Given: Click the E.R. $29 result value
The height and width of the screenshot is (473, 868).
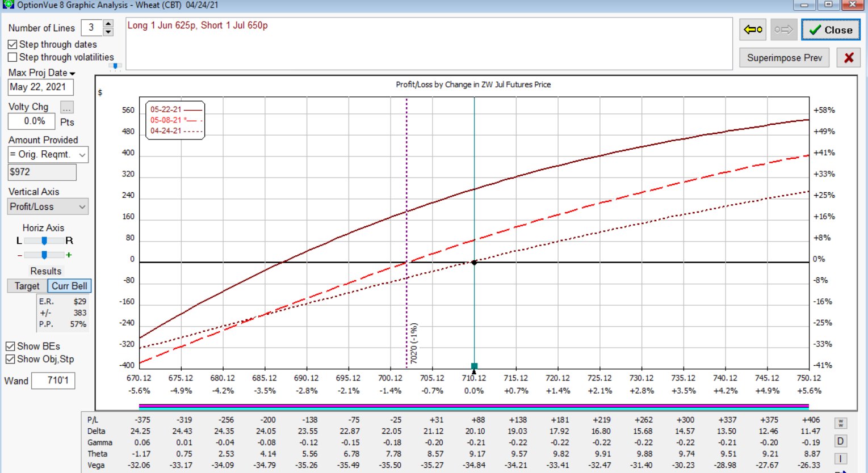Looking at the screenshot, I should pos(79,302).
